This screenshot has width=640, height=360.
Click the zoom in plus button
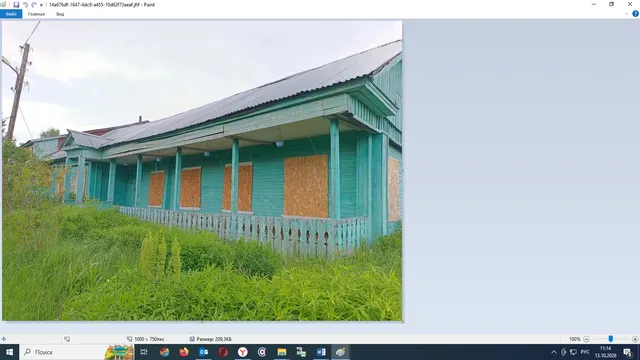coord(635,339)
